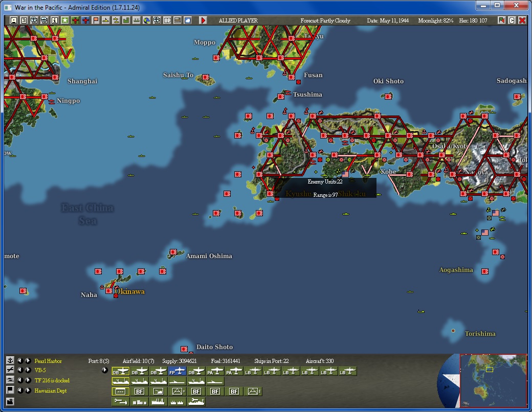Select the yellow-bordered first task force ship icon
Screen dimensions: 532x412
coord(120,381)
